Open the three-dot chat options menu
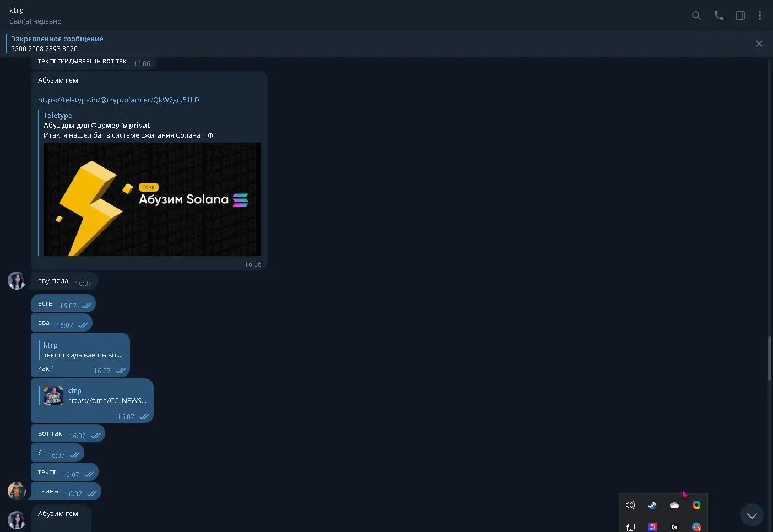The height and width of the screenshot is (532, 773). tap(760, 15)
